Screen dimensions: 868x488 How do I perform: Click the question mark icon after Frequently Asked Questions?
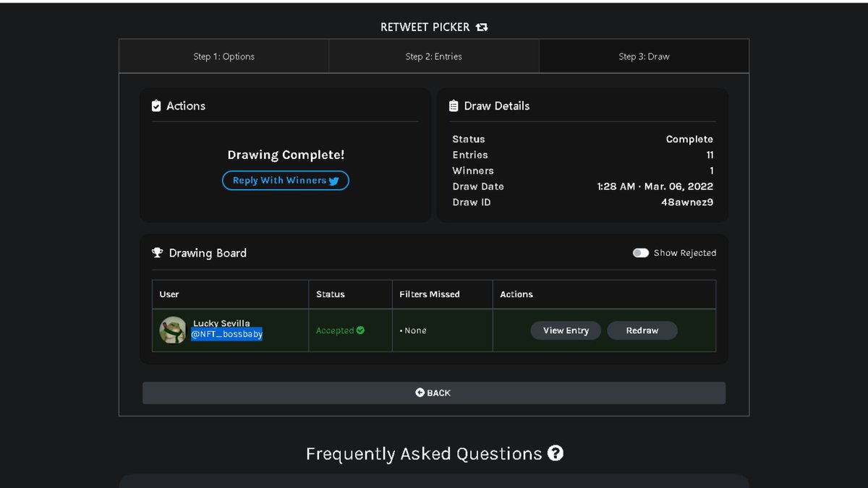555,453
